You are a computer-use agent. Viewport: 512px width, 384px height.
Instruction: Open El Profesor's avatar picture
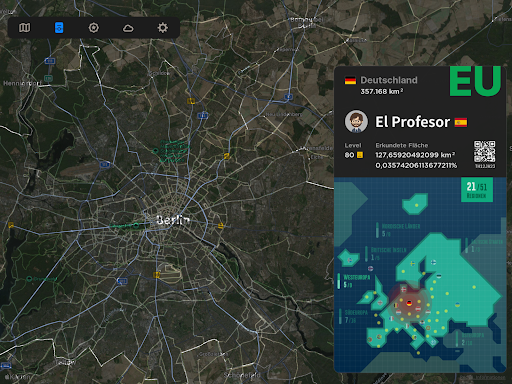(x=356, y=122)
